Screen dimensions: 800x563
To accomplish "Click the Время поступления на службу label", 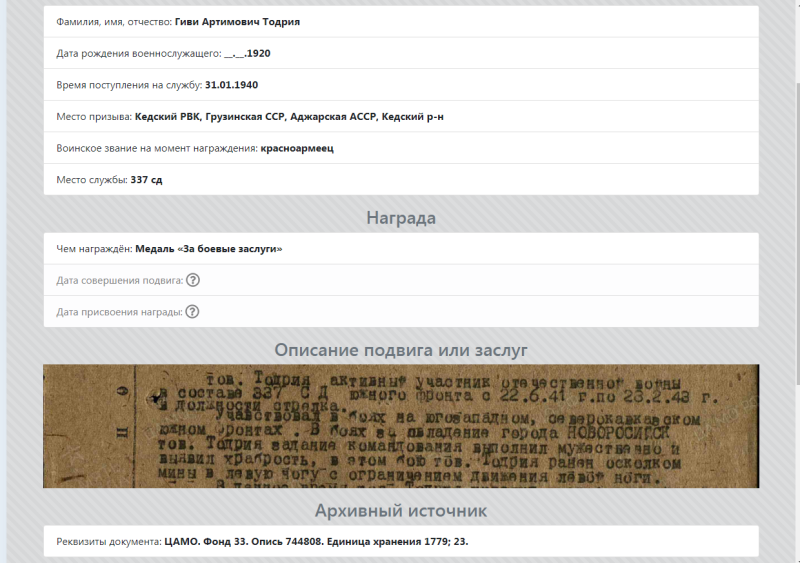I will point(129,85).
